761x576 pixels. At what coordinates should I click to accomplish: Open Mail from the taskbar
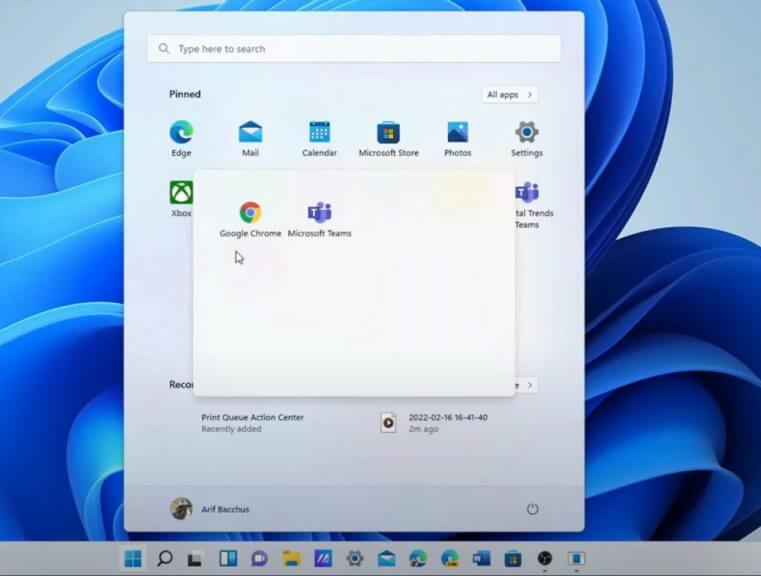click(386, 559)
